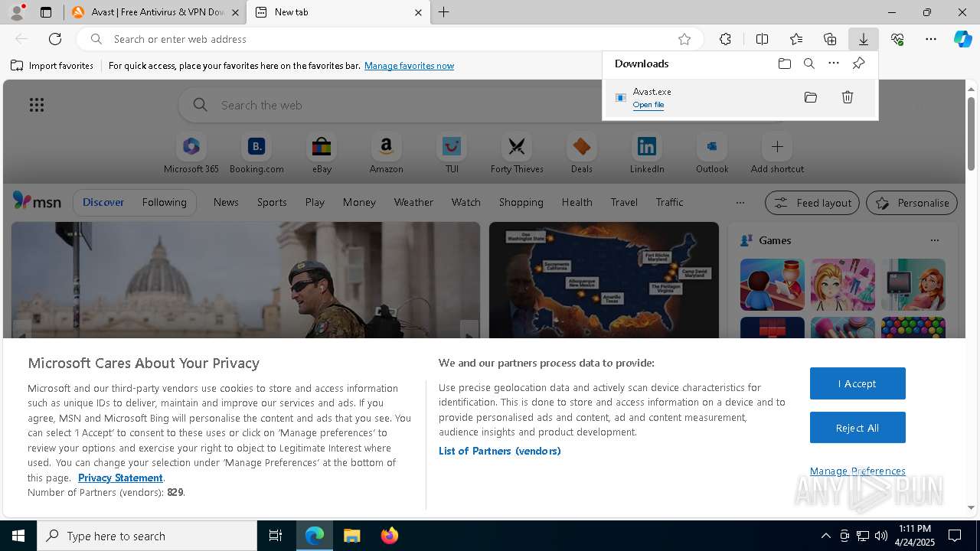This screenshot has height=551, width=980.
Task: Show Avast.exe in folder
Action: tap(811, 97)
